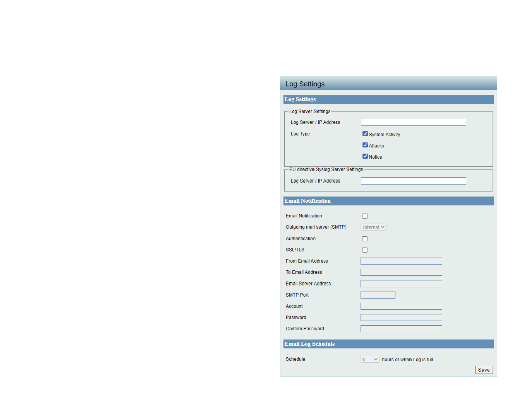Click the From Email Address field

[x=401, y=261]
